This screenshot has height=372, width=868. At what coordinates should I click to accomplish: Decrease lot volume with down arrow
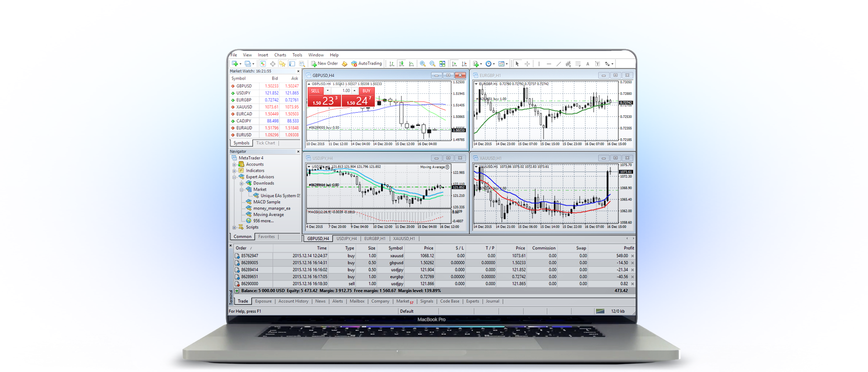(328, 91)
